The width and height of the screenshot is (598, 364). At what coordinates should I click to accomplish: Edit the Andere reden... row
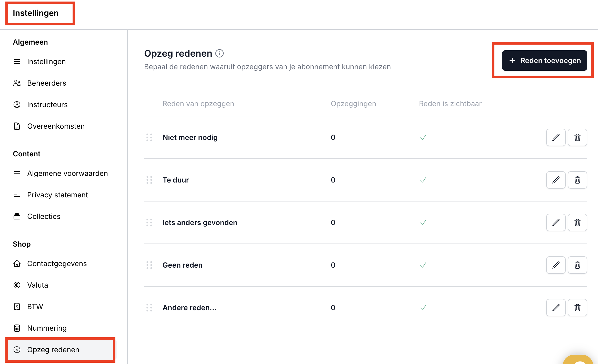(556, 308)
